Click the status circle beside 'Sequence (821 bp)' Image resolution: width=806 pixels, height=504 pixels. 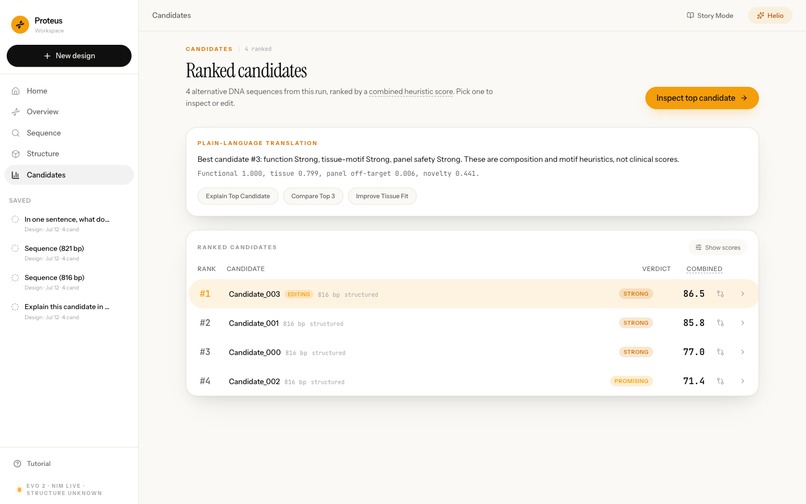[x=15, y=248]
